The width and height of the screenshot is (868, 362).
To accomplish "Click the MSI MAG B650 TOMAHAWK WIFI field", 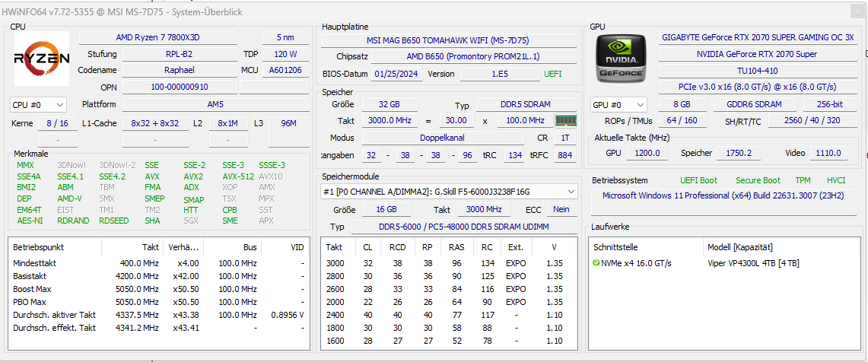I will coord(448,40).
